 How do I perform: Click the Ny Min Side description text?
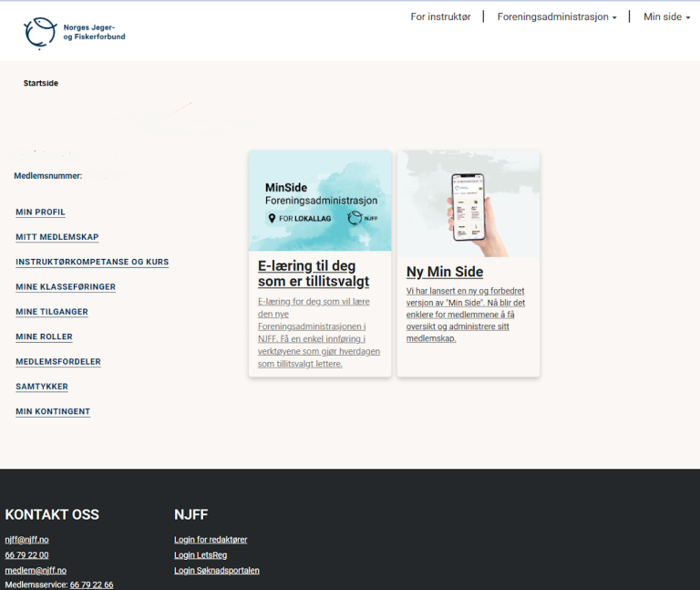coord(466,315)
